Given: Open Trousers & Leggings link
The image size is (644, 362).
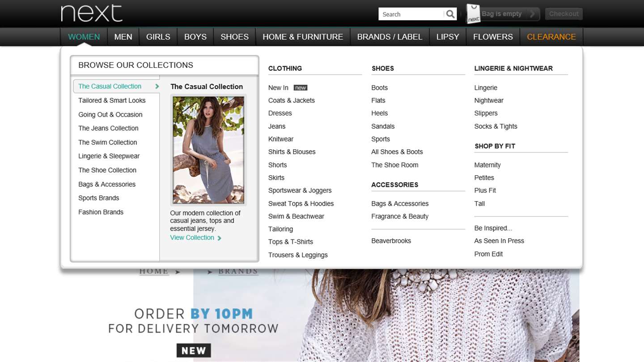Looking at the screenshot, I should (x=298, y=255).
